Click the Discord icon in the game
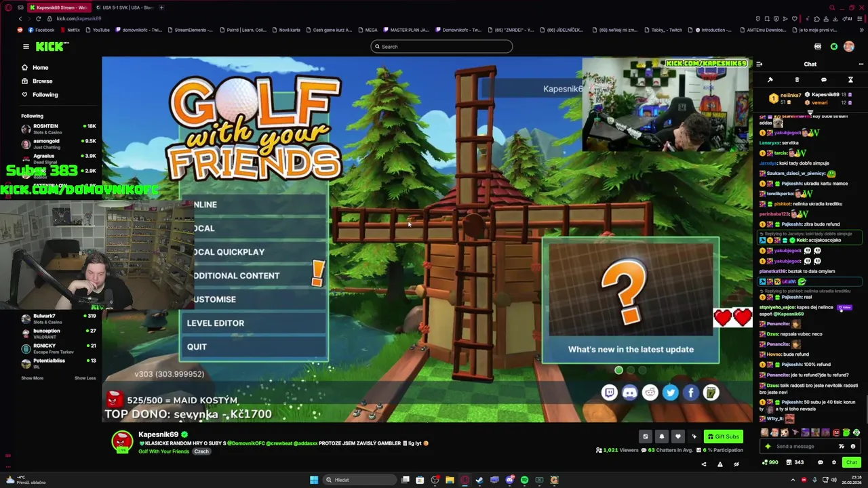This screenshot has width=868, height=488. (629, 392)
